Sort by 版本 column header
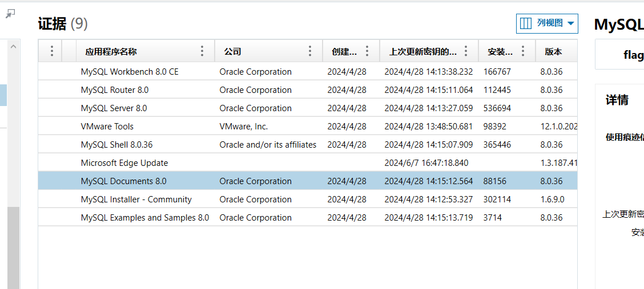 coord(553,52)
